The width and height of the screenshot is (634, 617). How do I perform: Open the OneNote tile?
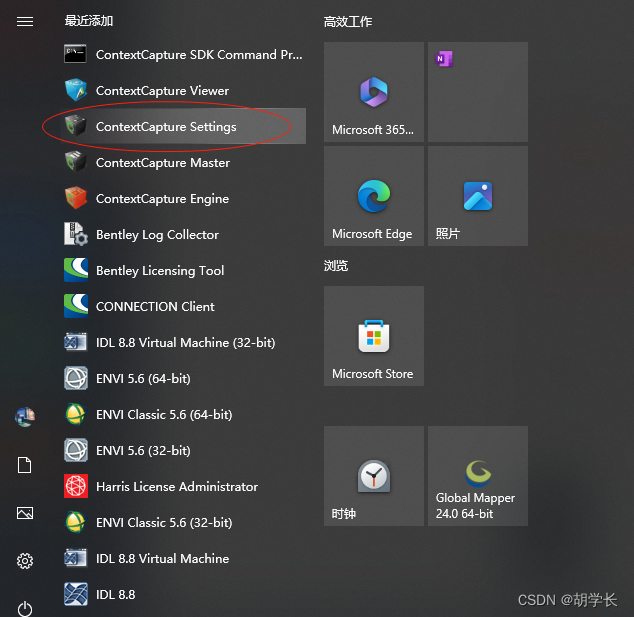click(x=478, y=92)
